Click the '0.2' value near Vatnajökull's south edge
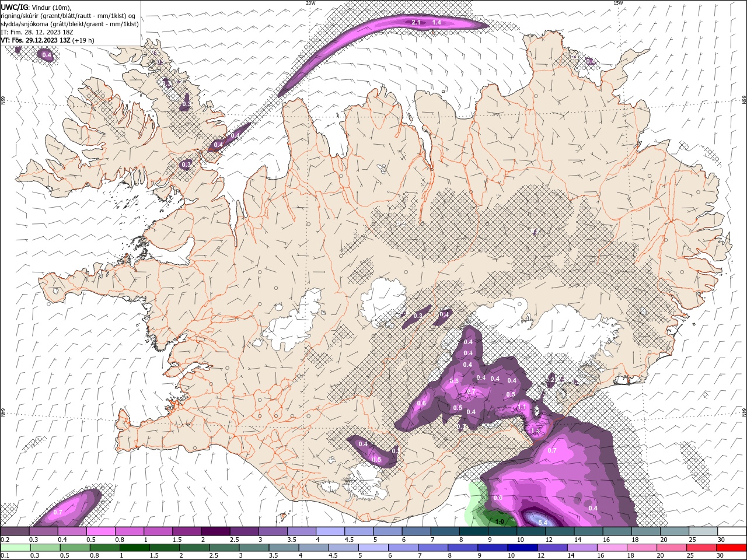Viewport: 747px width, 560px height. click(x=550, y=380)
